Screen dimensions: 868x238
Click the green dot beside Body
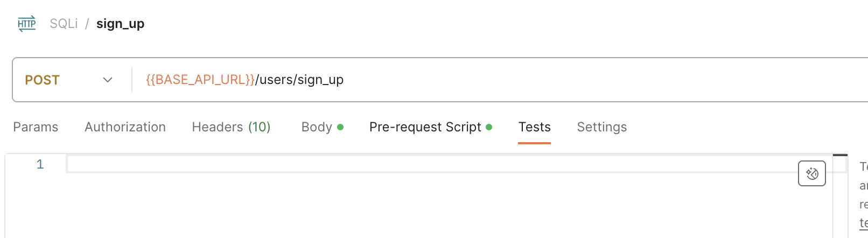(x=340, y=127)
